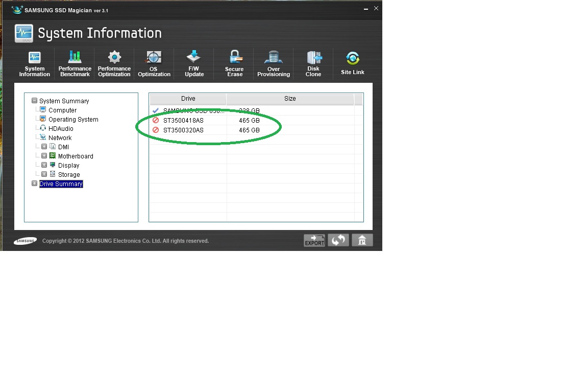Click the Magician title bar logo icon

pyautogui.click(x=17, y=10)
